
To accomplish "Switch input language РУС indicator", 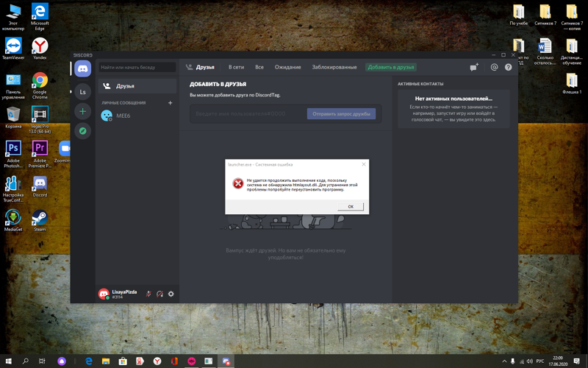I will click(x=540, y=361).
